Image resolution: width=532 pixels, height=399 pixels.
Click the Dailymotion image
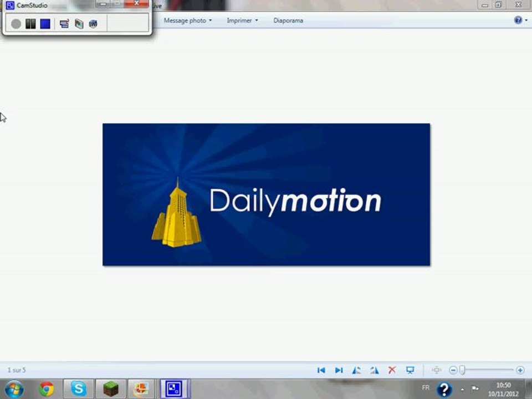click(x=267, y=195)
